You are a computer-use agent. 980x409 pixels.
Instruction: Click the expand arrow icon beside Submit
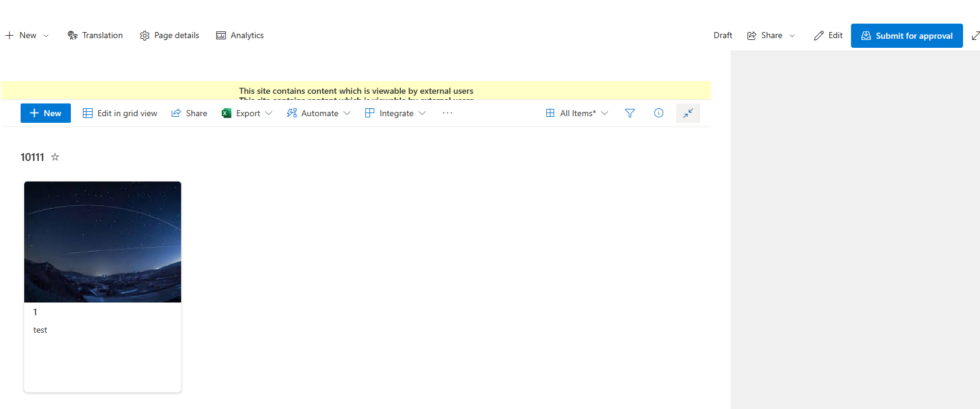[x=975, y=36]
